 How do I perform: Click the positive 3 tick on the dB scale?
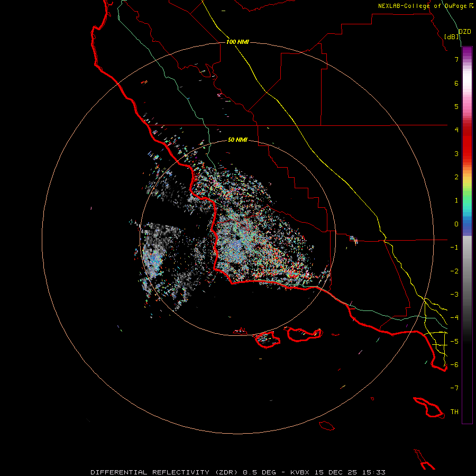[x=456, y=153]
